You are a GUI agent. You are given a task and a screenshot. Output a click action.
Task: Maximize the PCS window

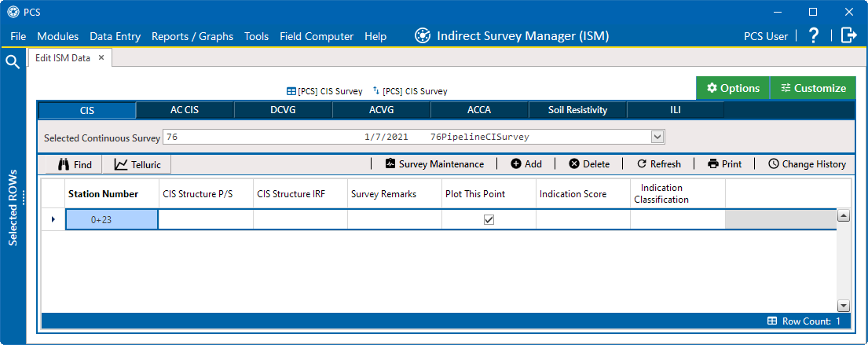813,12
